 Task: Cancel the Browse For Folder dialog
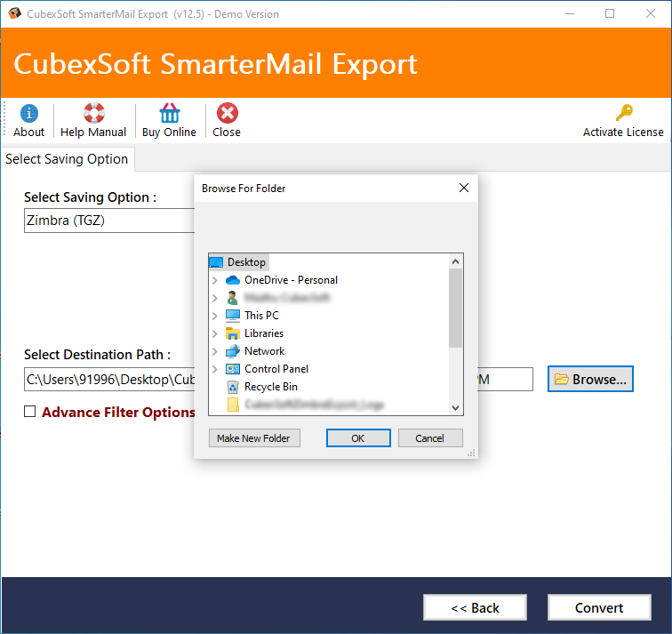click(x=430, y=438)
